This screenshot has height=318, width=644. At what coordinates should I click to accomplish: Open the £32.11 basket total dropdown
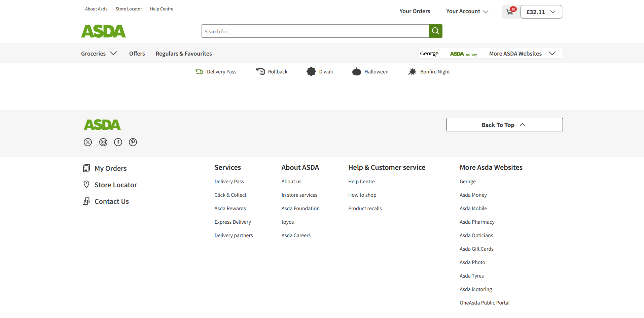coord(541,12)
